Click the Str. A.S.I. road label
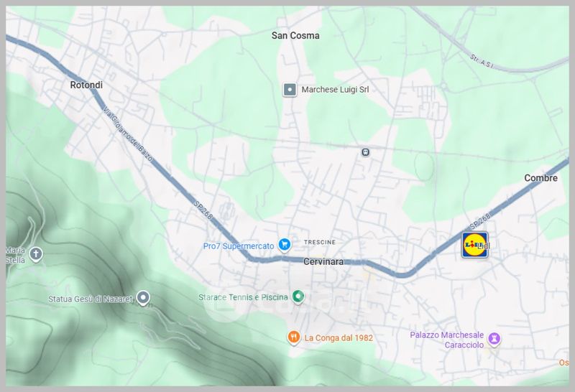This screenshot has width=575, height=392. click(x=482, y=62)
